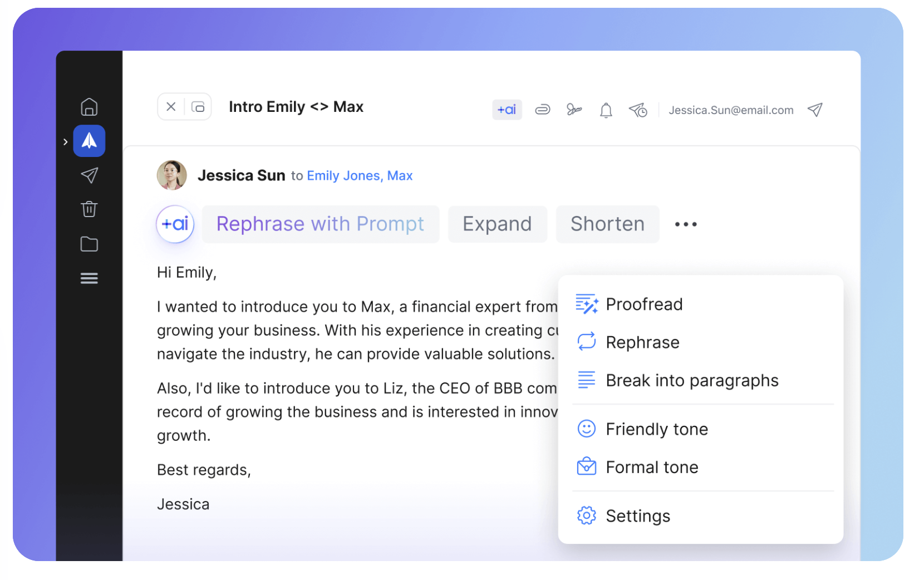Viewport: 924px width, 580px height.
Task: Open the folder icon in sidebar
Action: [89, 244]
